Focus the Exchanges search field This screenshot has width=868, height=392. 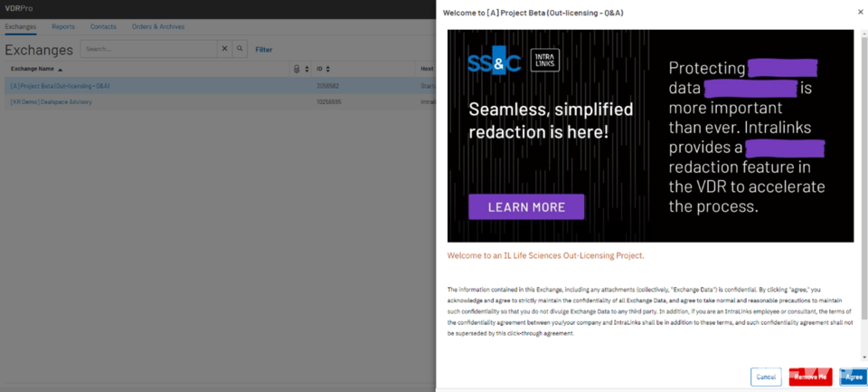pos(149,49)
